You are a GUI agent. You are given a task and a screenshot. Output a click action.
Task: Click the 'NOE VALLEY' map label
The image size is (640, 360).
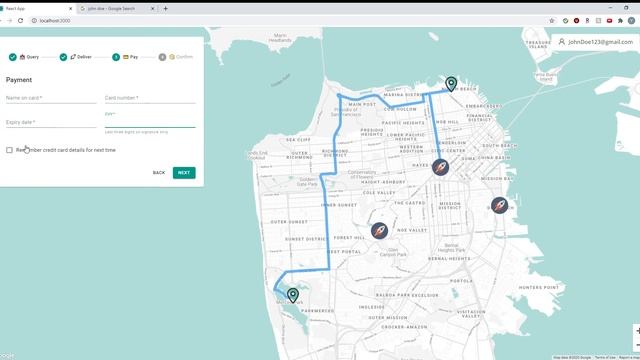click(x=412, y=230)
